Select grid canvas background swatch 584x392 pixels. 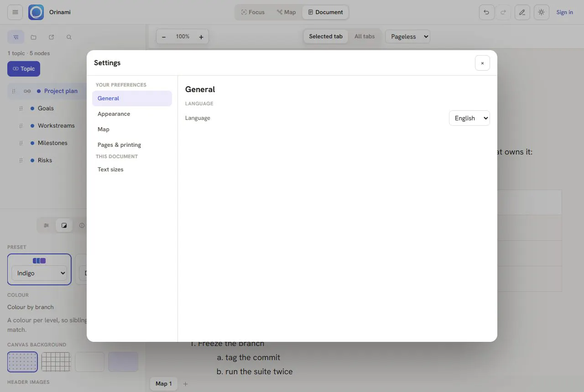tap(56, 362)
